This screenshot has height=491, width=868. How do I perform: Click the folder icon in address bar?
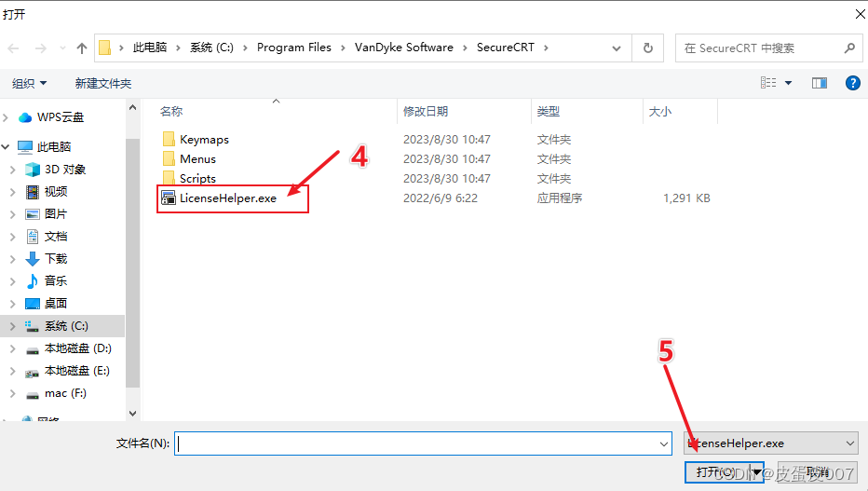[x=104, y=48]
